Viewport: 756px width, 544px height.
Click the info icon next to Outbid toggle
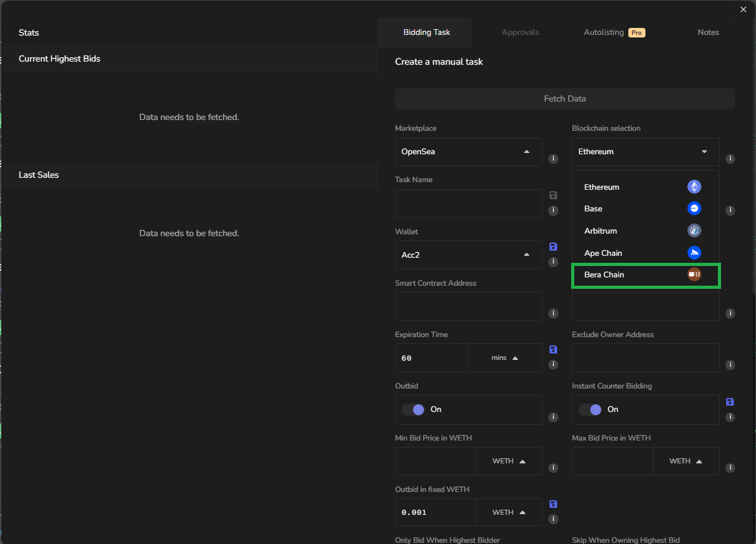pos(553,417)
